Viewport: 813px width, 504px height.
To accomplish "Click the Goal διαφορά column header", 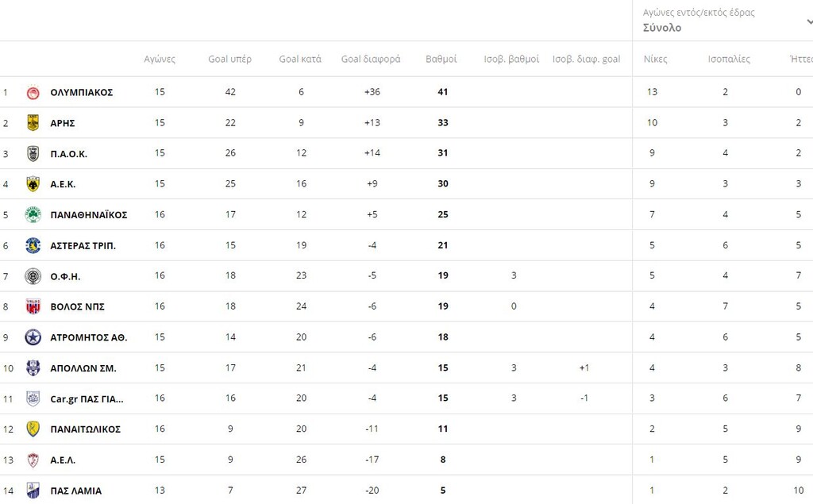I will tap(371, 59).
